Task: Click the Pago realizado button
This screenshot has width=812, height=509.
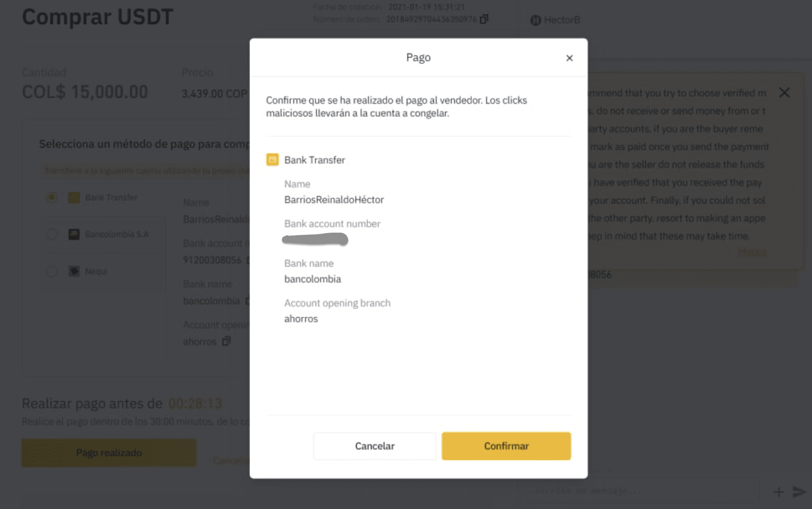Action: [109, 453]
